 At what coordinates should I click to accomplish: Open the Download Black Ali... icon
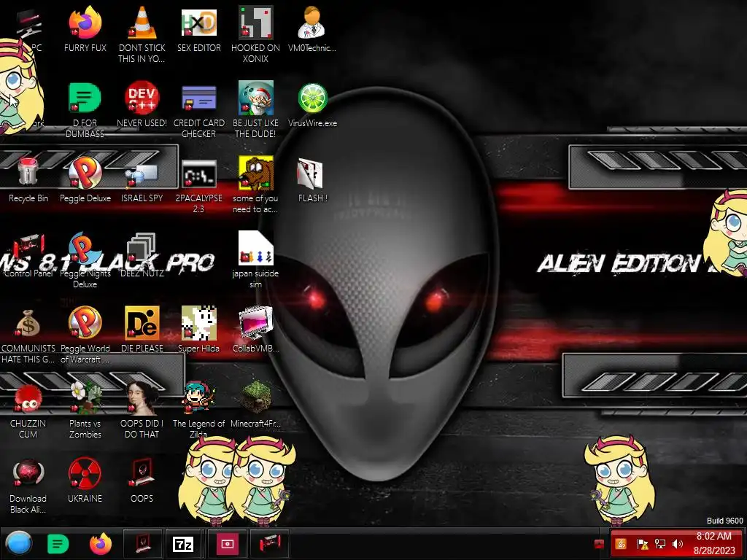[28, 473]
